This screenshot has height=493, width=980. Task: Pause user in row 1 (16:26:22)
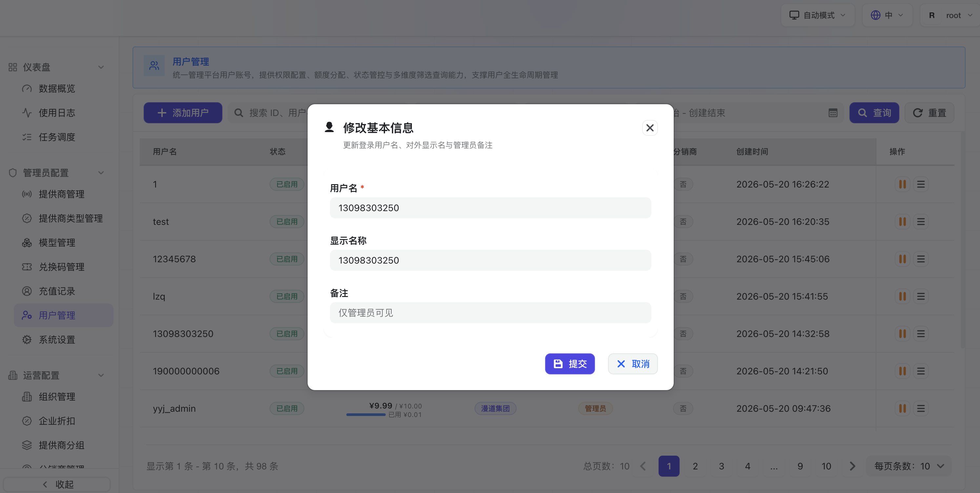click(x=902, y=184)
